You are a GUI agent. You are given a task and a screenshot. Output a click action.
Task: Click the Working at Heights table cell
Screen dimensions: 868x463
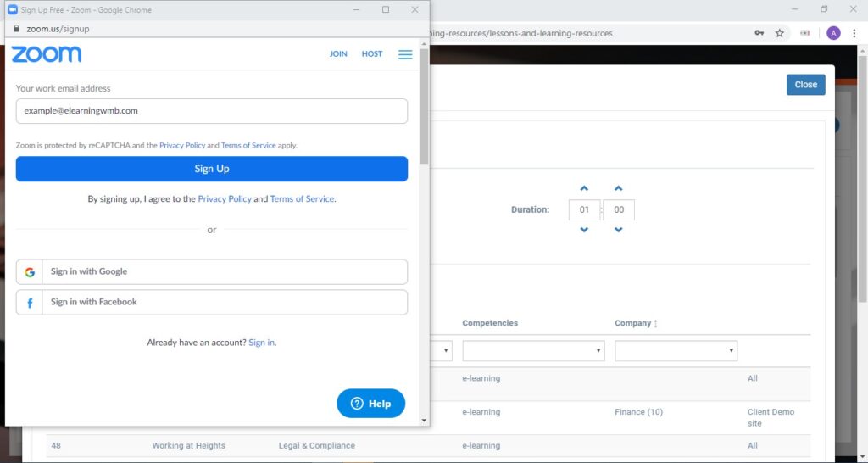[189, 446]
